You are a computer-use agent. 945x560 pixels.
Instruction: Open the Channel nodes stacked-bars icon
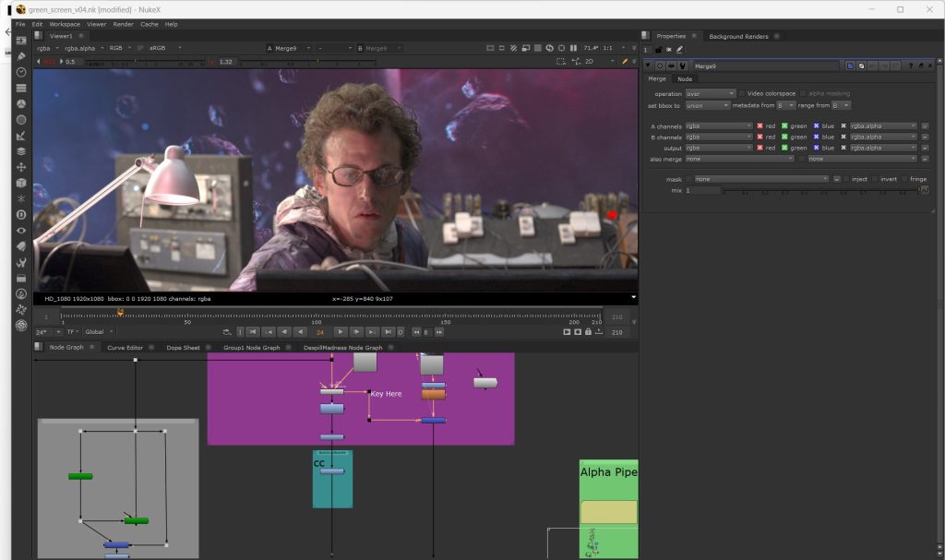pos(21,88)
